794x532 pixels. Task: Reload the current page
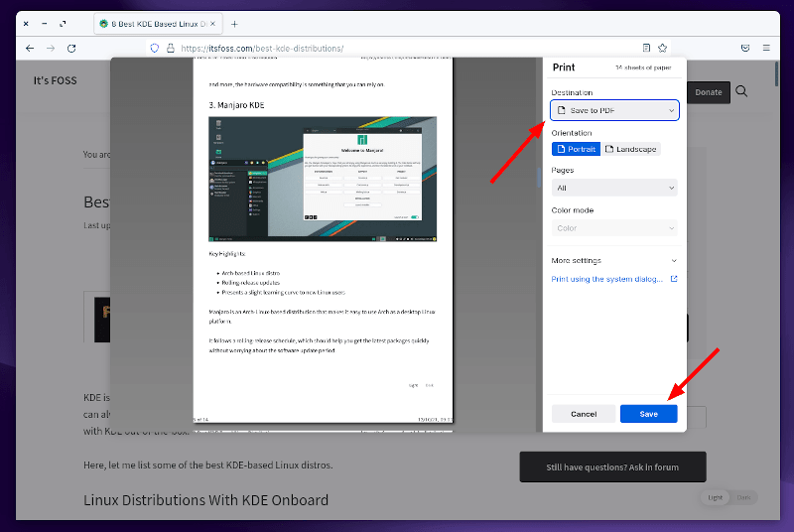(x=71, y=48)
